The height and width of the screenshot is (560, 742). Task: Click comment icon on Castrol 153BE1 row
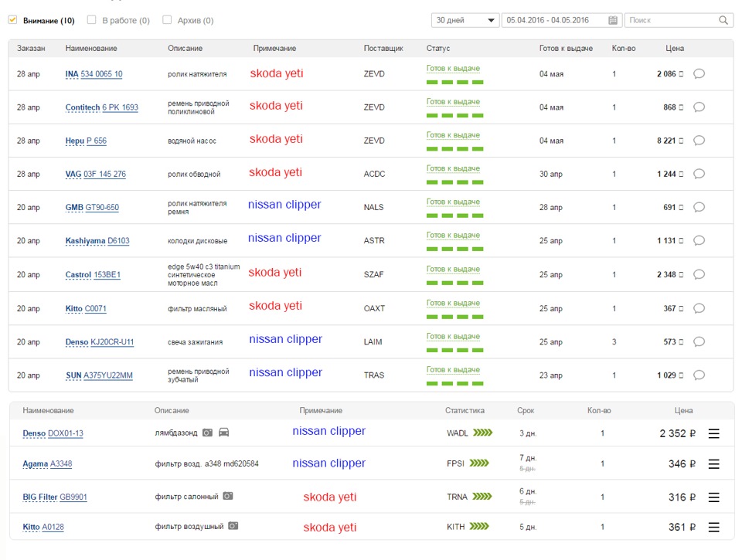pos(699,274)
